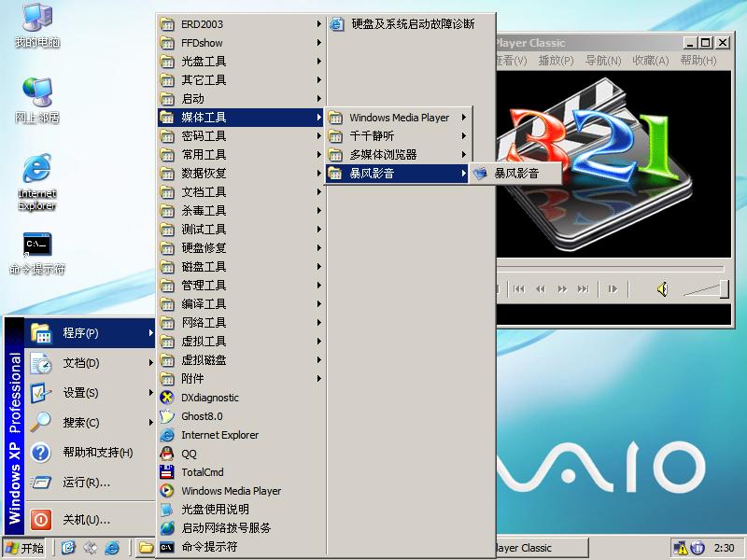
Task: Open the 测试工具 program group
Action: 241,229
